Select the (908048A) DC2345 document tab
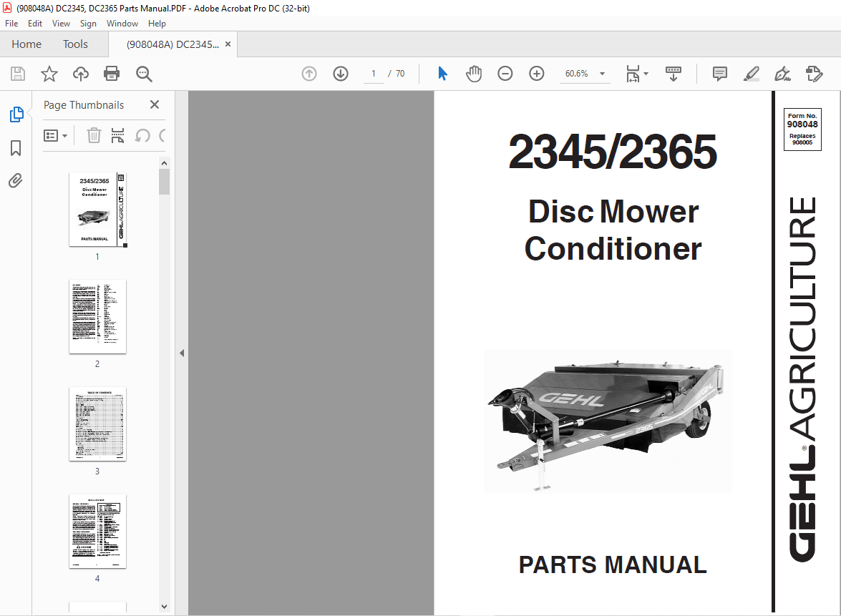841x616 pixels. tap(172, 44)
